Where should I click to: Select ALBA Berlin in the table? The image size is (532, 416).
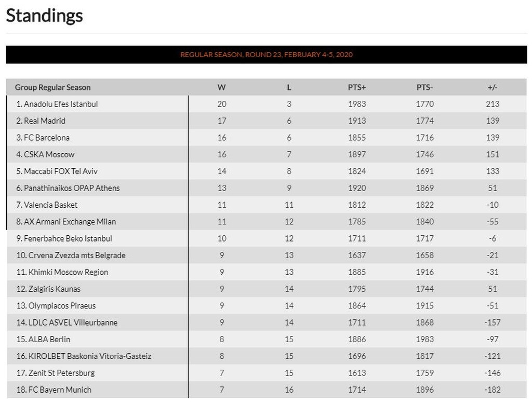tap(47, 339)
